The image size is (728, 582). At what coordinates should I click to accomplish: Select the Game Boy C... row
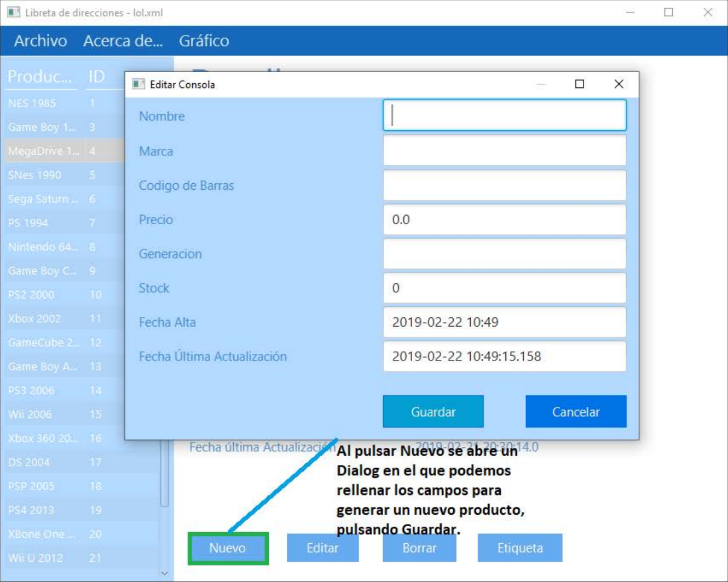[x=65, y=271]
